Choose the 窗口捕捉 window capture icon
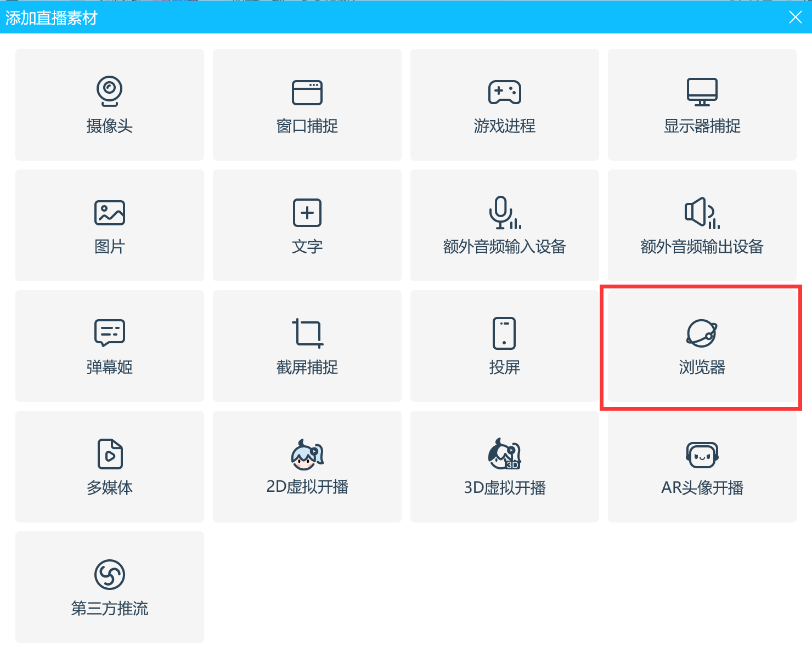This screenshot has height=658, width=812. [307, 92]
